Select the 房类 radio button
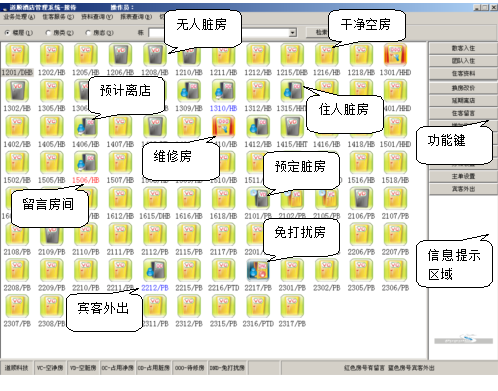This screenshot has width=498, height=391. click(x=48, y=33)
